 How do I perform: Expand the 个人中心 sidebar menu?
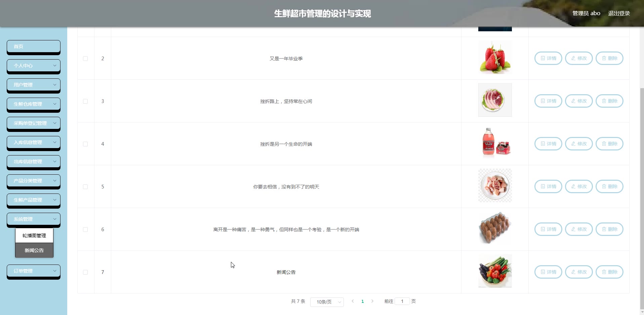[34, 66]
